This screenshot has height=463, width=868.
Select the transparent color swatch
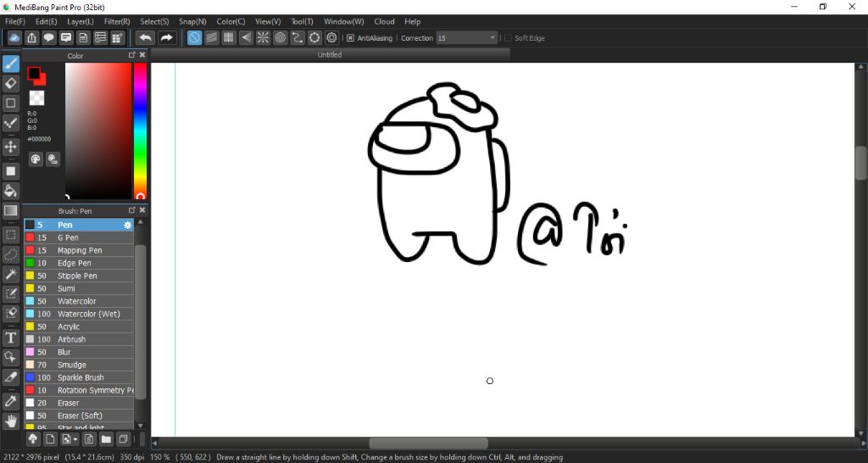coord(36,98)
